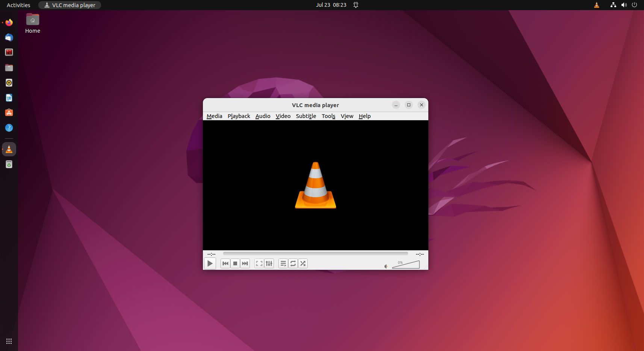Maximize the VLC media player window
644x351 pixels.
(x=409, y=105)
